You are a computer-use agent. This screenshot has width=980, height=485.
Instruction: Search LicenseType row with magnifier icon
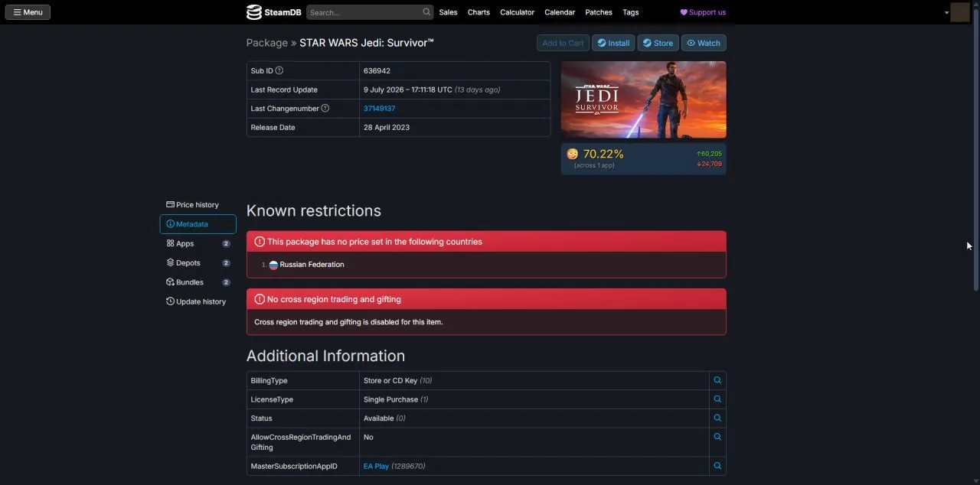[x=717, y=399]
